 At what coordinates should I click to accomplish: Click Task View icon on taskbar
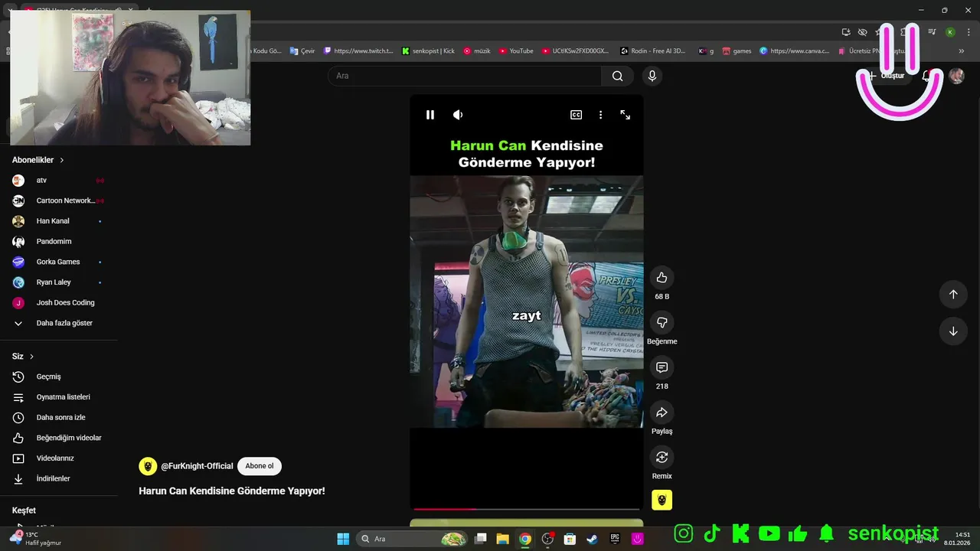pos(481,539)
